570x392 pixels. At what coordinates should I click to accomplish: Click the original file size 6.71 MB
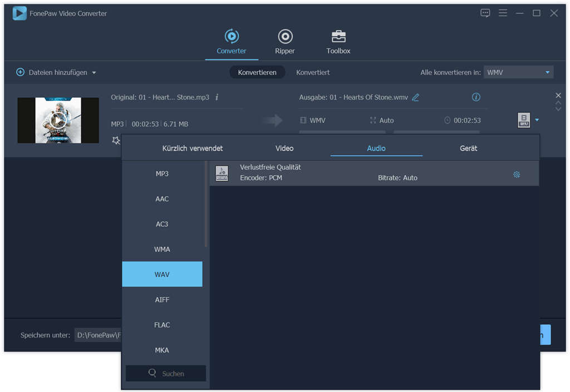pyautogui.click(x=176, y=124)
